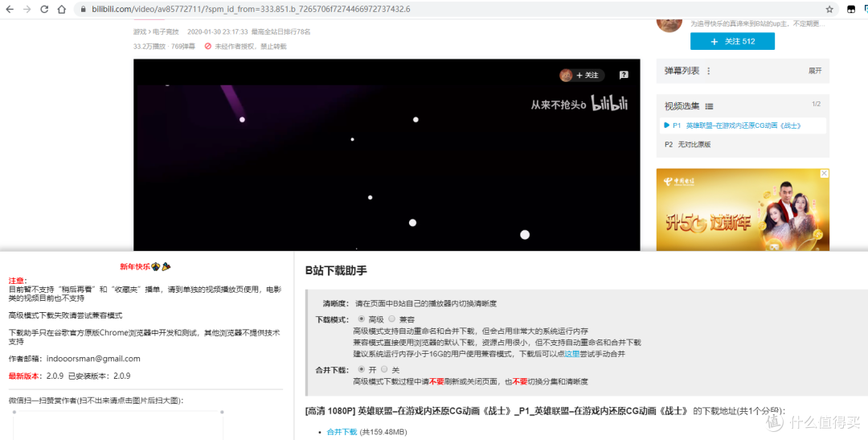Click the 769弹幕 danmaku count
This screenshot has height=440, width=868.
[x=183, y=47]
